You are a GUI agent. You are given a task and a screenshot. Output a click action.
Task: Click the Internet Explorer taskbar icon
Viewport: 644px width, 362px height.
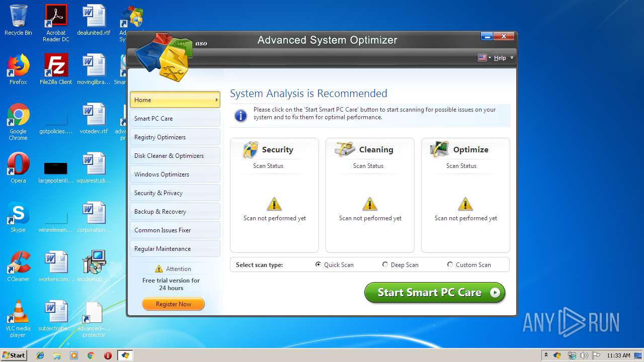pos(40,355)
